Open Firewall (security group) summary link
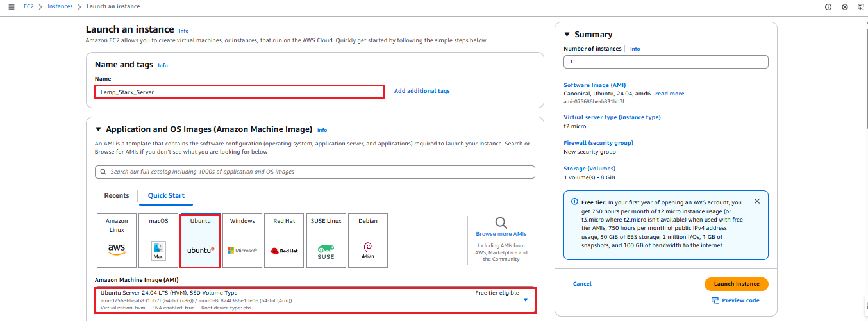868x321 pixels. tap(598, 143)
